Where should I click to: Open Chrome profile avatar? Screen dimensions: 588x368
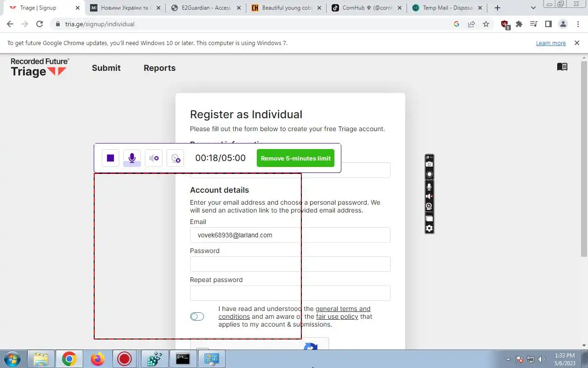coord(563,24)
